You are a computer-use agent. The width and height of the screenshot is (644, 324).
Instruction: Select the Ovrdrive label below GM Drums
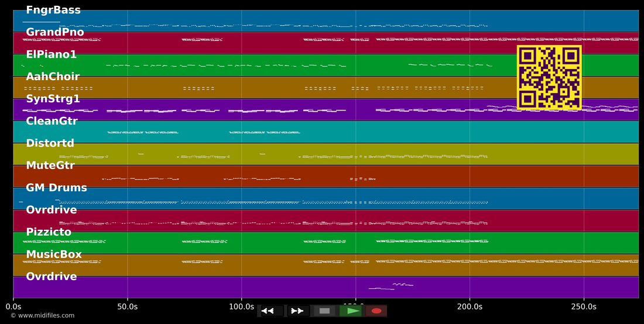point(52,209)
